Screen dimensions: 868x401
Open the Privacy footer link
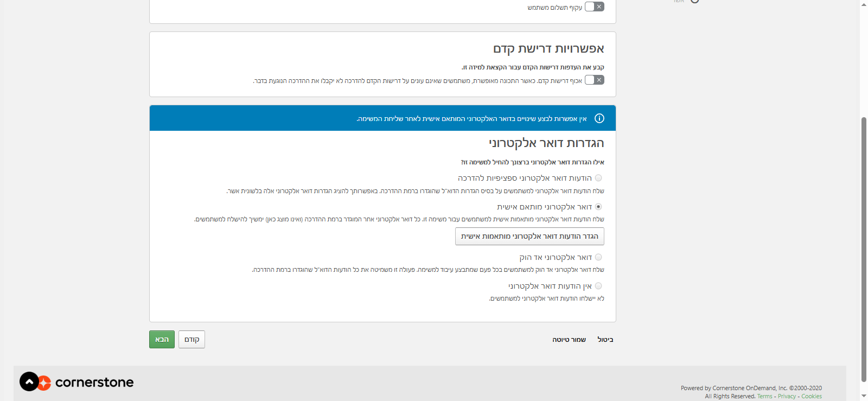click(x=787, y=396)
